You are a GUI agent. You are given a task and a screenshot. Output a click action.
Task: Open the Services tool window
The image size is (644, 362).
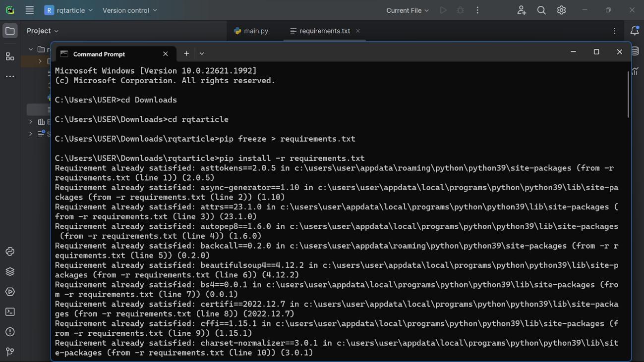point(10,292)
